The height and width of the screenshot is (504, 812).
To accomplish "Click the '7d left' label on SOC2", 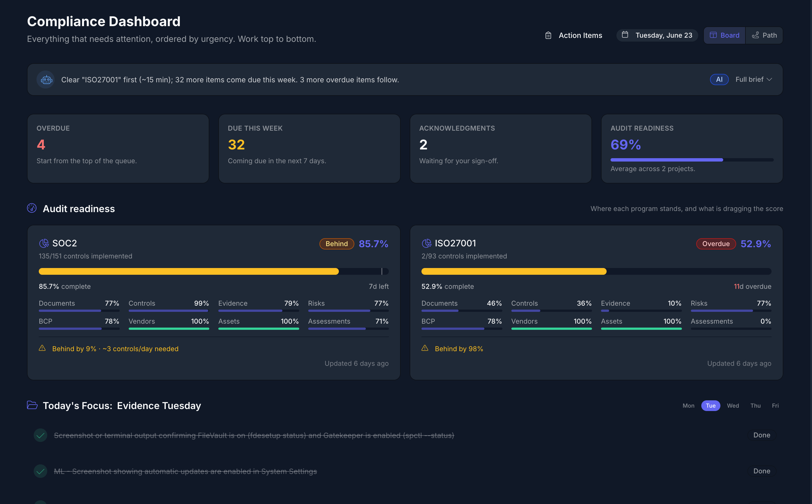I will click(x=379, y=286).
